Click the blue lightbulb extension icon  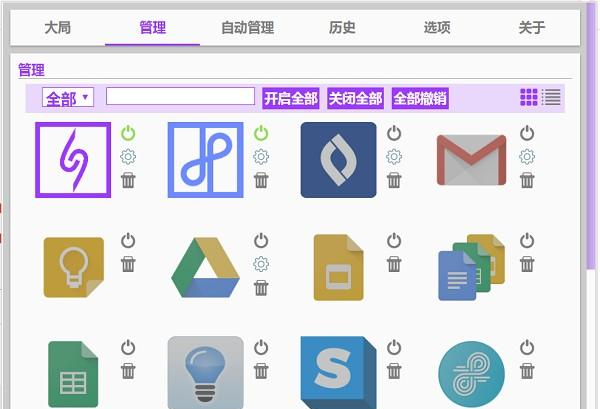point(205,373)
